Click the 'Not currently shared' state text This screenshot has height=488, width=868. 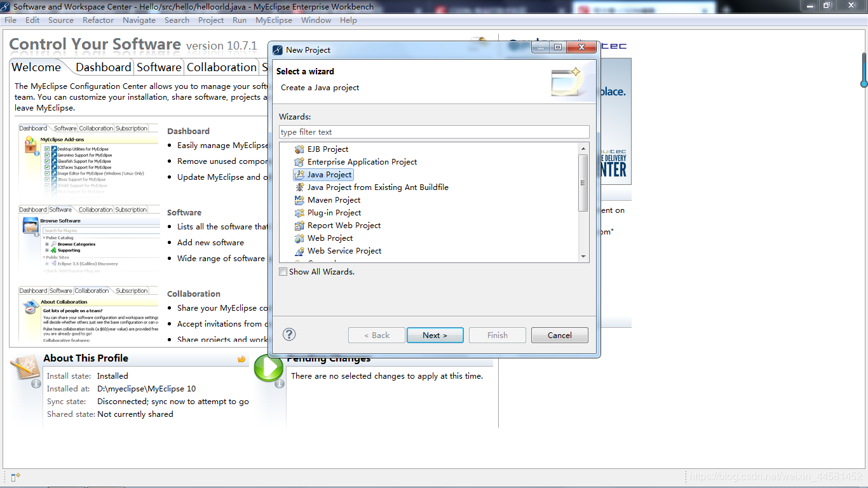tap(135, 414)
